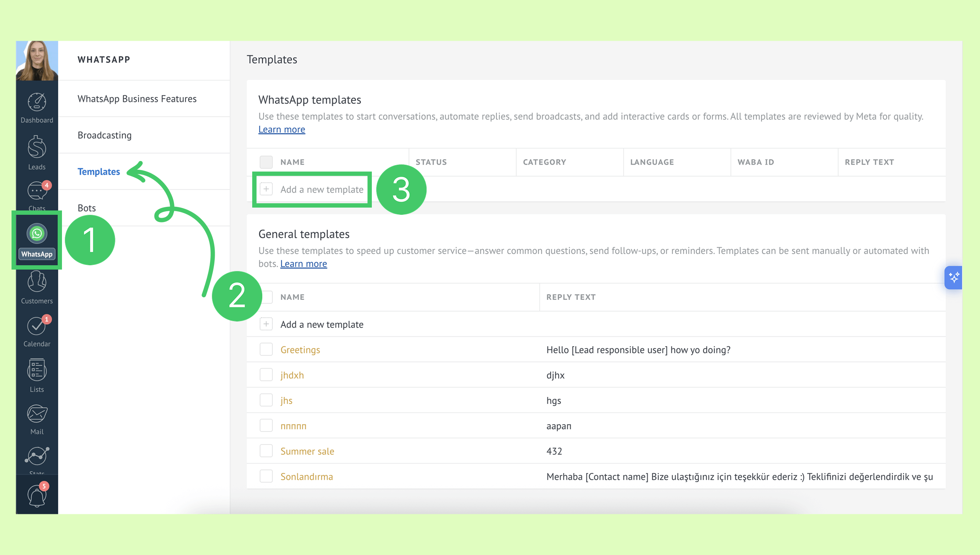Click the STATUS column header
980x555 pixels.
[x=431, y=162]
